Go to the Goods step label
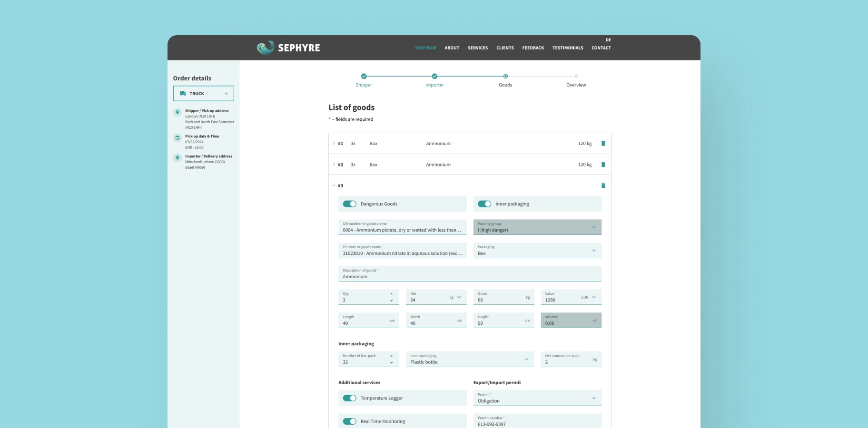This screenshot has height=428, width=868. tap(505, 85)
